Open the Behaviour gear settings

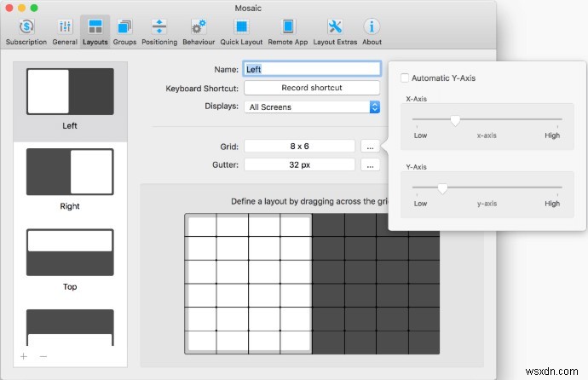click(199, 32)
